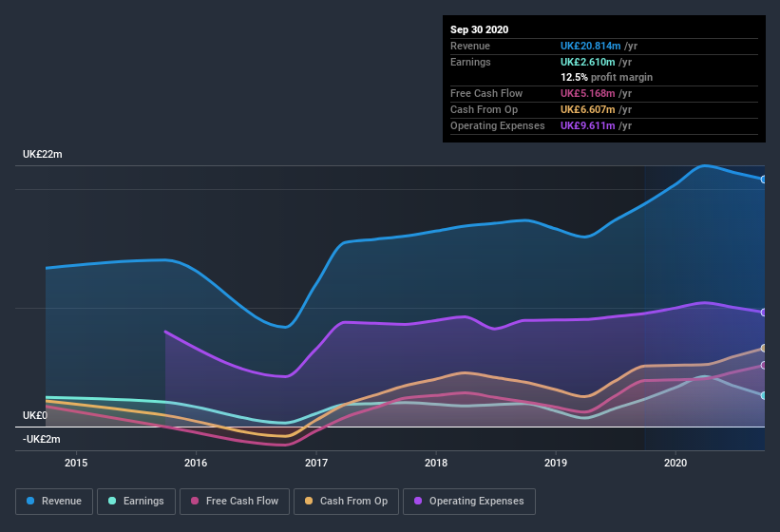Click the Cash From Op label in tooltip
The width and height of the screenshot is (780, 532).
pos(484,109)
